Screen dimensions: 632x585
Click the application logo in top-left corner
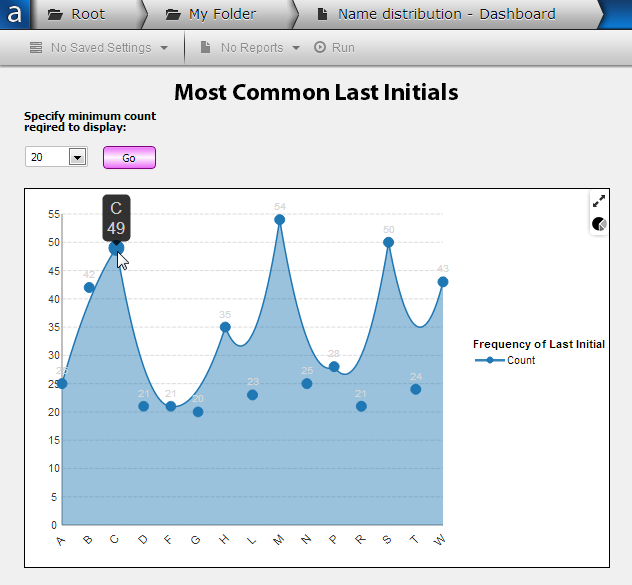15,15
